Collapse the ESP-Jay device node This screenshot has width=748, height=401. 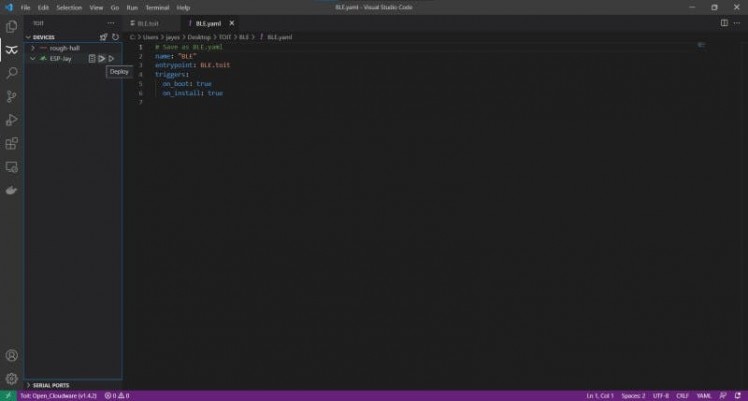[x=33, y=58]
